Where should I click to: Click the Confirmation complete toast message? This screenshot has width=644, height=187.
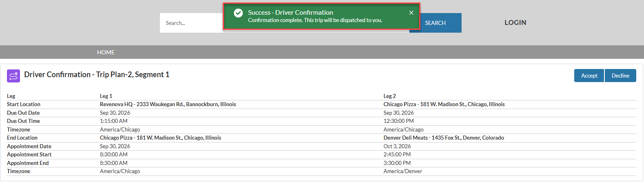tap(315, 20)
